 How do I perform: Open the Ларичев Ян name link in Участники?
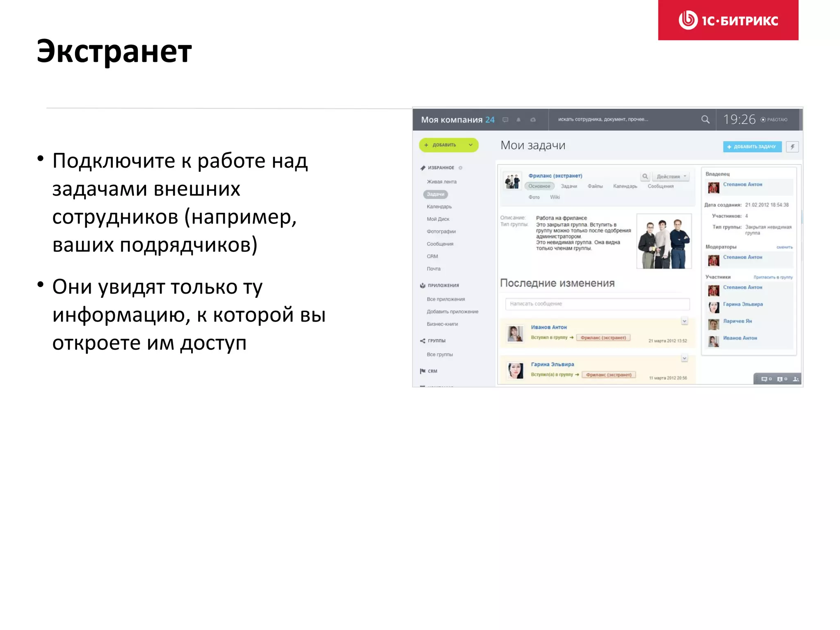(737, 321)
